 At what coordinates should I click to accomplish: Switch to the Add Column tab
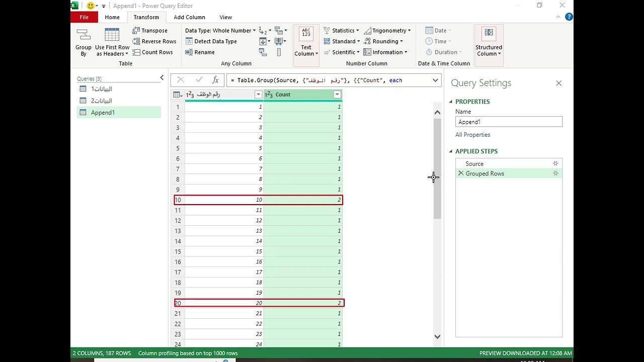pos(189,17)
